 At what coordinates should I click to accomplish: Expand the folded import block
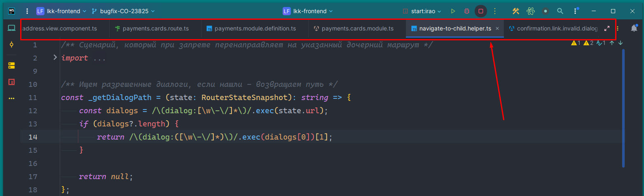pos(55,58)
